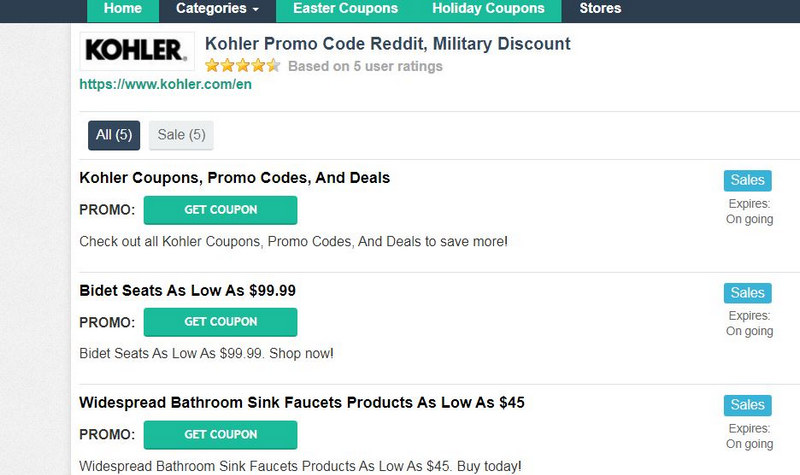Click the star rating icons
Viewport: 800px width, 475px height.
(x=242, y=66)
